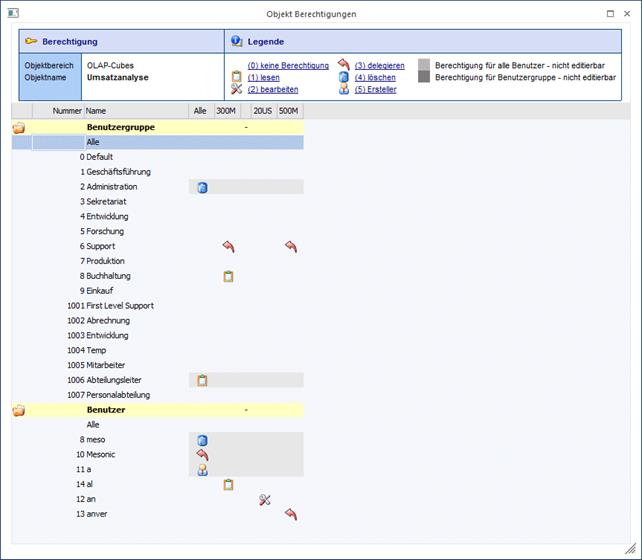Click the delegate arrow in row 13 anver
This screenshot has width=642, height=560.
(291, 514)
